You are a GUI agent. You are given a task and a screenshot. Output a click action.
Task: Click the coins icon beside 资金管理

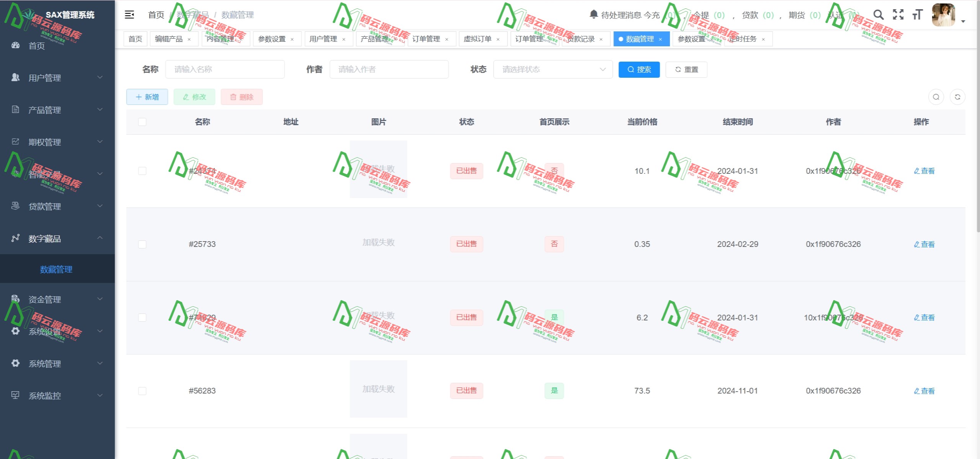click(x=15, y=299)
